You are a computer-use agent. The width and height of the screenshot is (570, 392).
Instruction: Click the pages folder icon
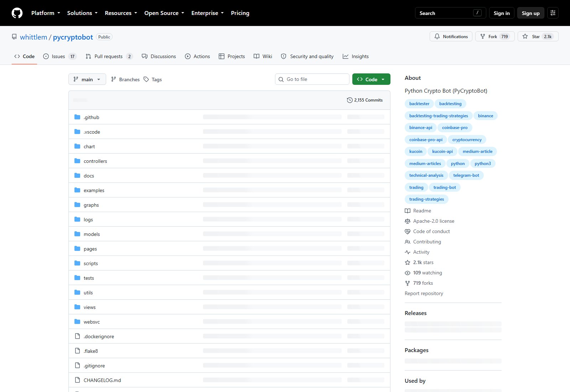click(x=77, y=248)
